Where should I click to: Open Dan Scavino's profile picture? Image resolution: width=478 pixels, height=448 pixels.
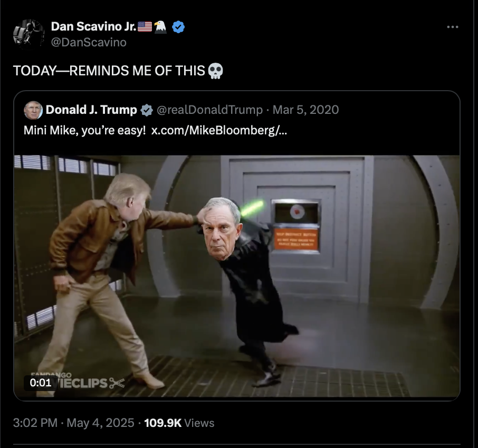tap(28, 34)
